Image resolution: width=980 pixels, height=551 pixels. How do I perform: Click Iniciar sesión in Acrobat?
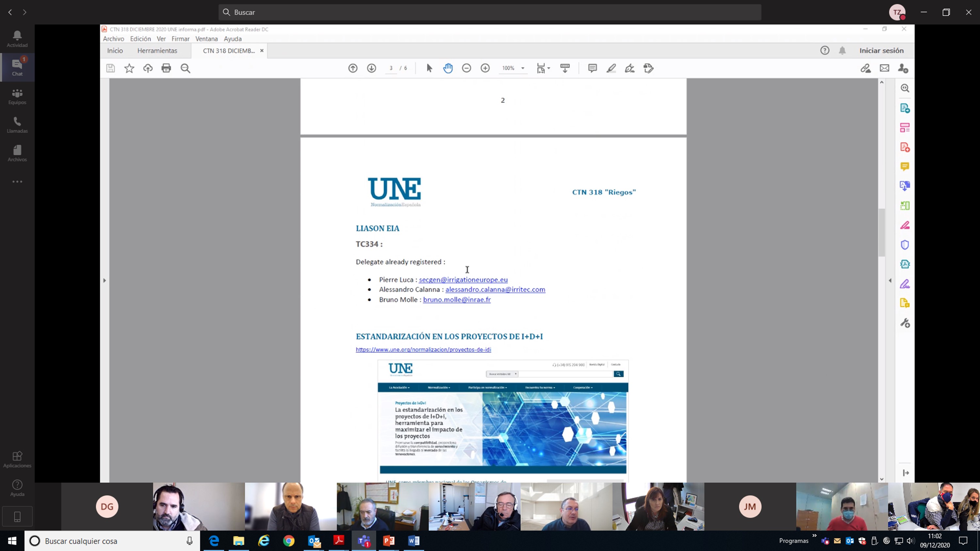(x=881, y=51)
